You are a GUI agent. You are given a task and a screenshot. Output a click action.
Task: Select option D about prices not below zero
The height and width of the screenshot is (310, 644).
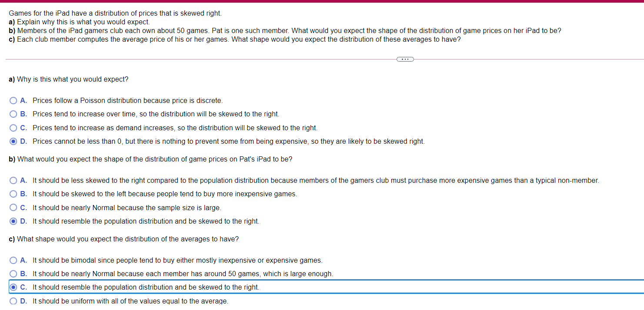click(13, 141)
